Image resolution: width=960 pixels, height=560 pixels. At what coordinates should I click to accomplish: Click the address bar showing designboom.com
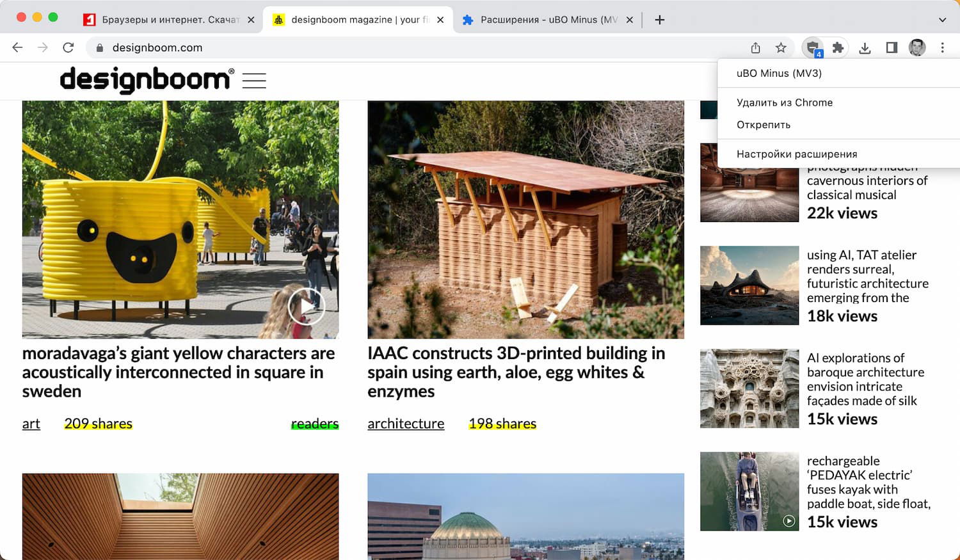[x=416, y=47]
